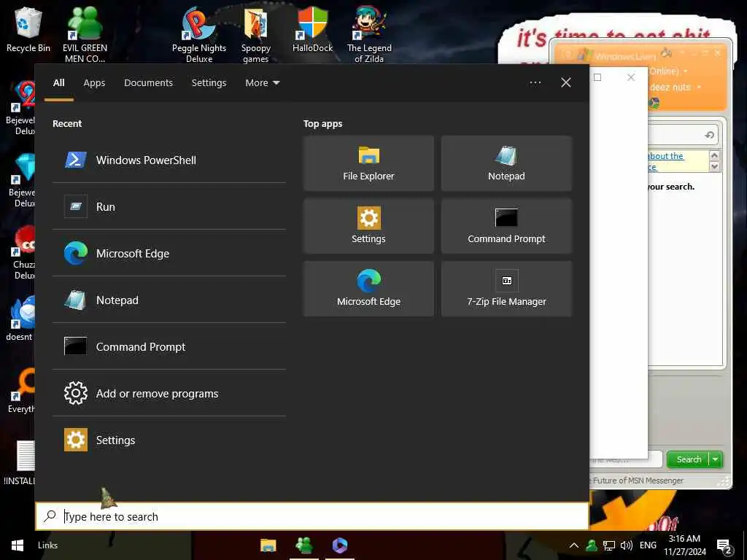Open the Copilot icon on taskbar
747x560 pixels.
pyautogui.click(x=340, y=545)
